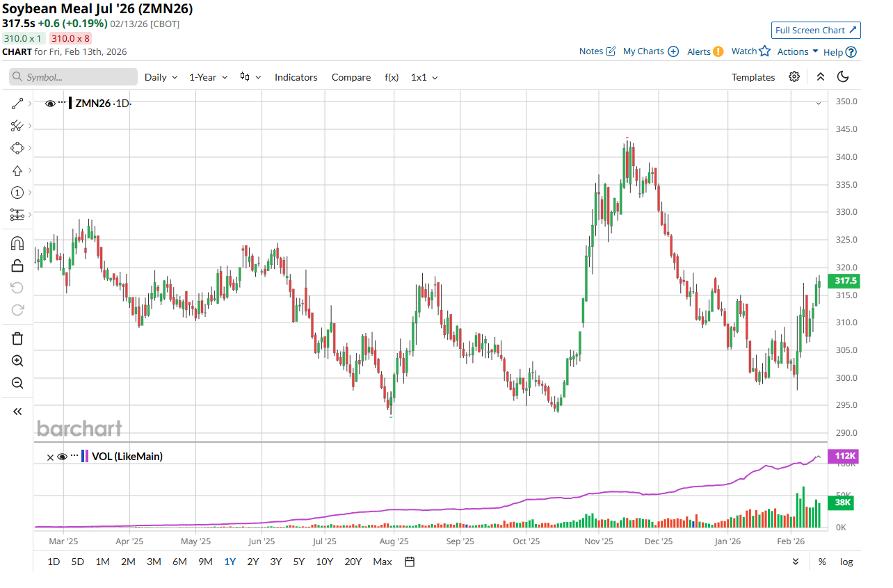Open the calendar date range picker
The image size is (893, 588).
point(410,562)
